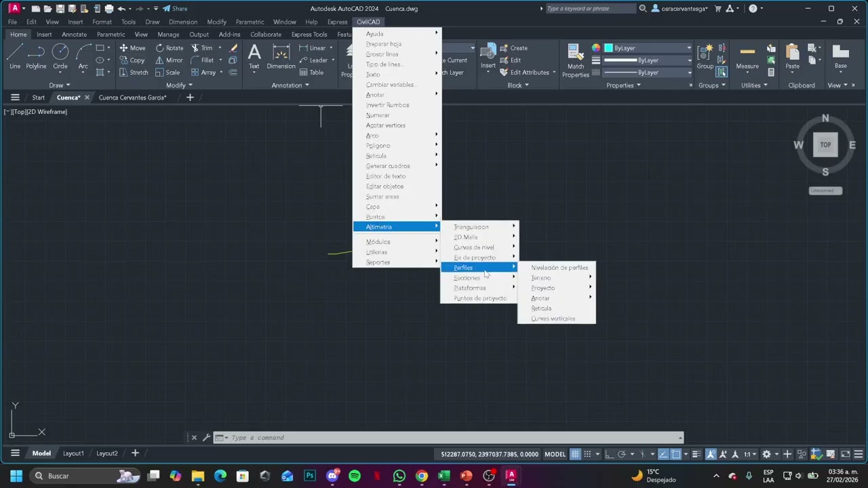Click Match Properties tool
The height and width of the screenshot is (488, 868).
pyautogui.click(x=576, y=60)
